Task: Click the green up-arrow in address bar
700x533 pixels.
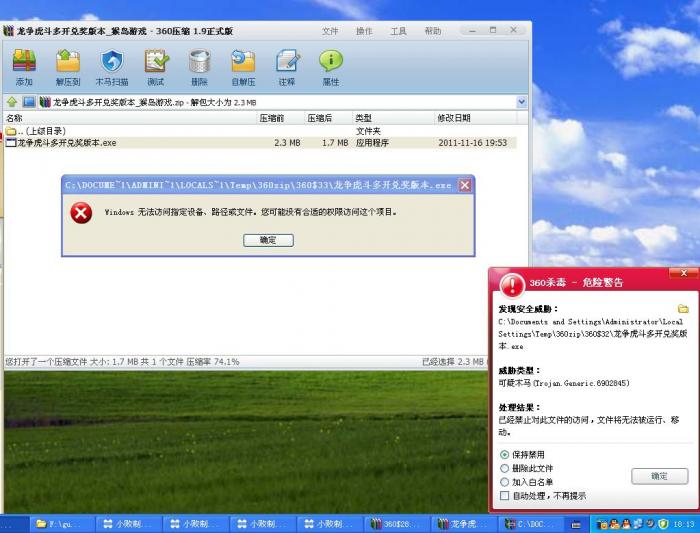Action: point(12,102)
